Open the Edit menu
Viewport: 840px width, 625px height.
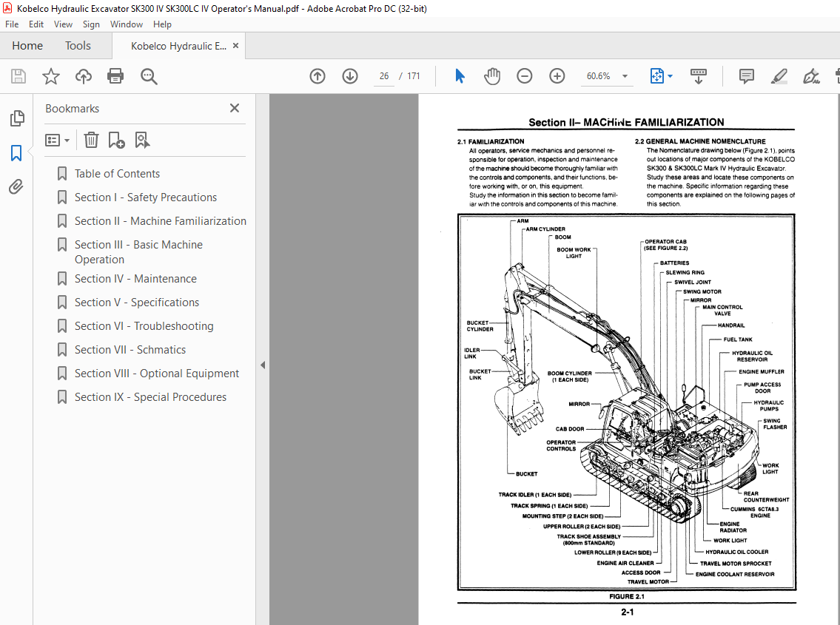pyautogui.click(x=36, y=24)
